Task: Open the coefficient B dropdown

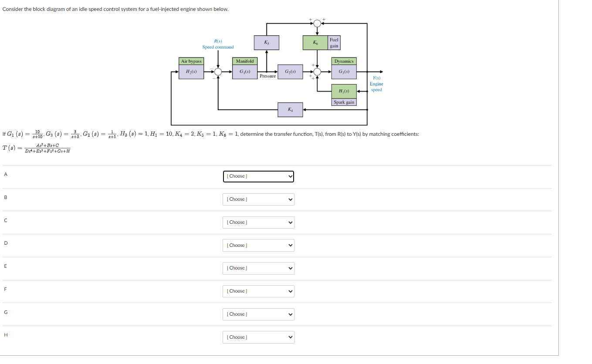Action: coord(258,199)
